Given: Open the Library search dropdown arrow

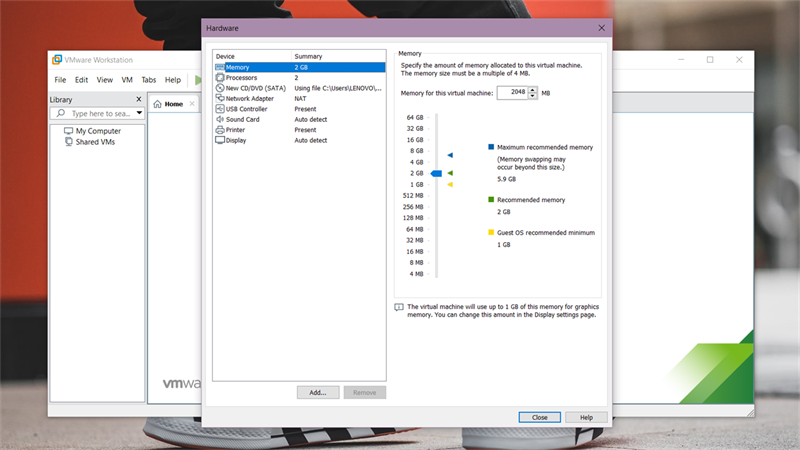Looking at the screenshot, I should point(139,113).
